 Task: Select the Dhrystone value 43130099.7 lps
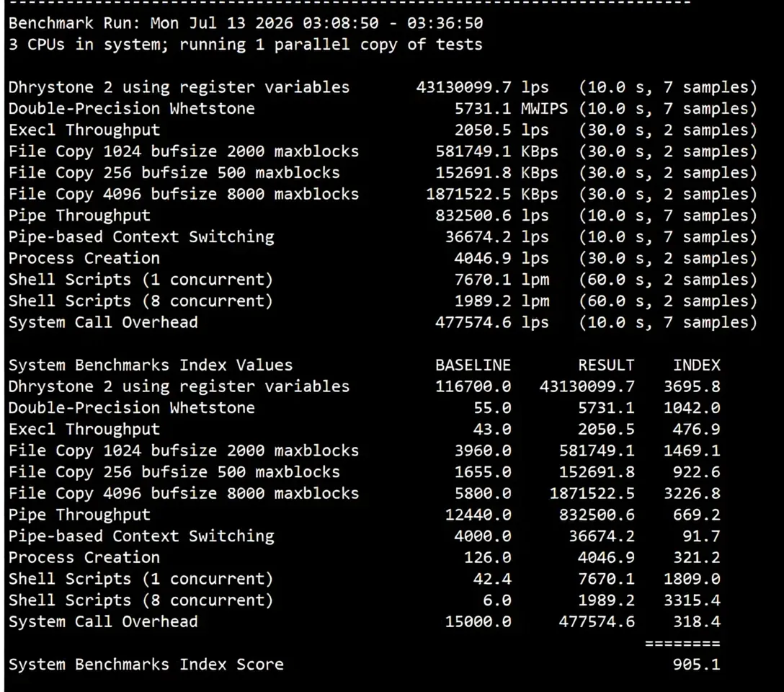pos(482,87)
